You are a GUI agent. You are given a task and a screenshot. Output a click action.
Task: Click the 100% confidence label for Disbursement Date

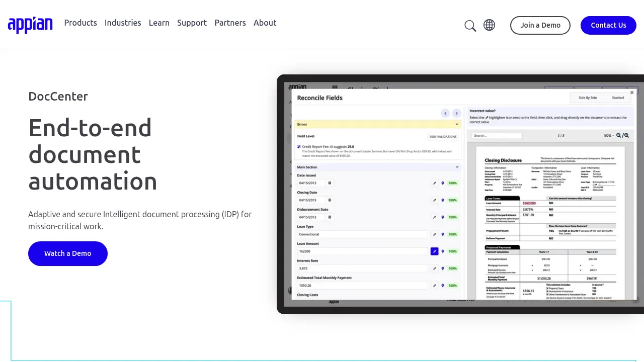(x=453, y=217)
